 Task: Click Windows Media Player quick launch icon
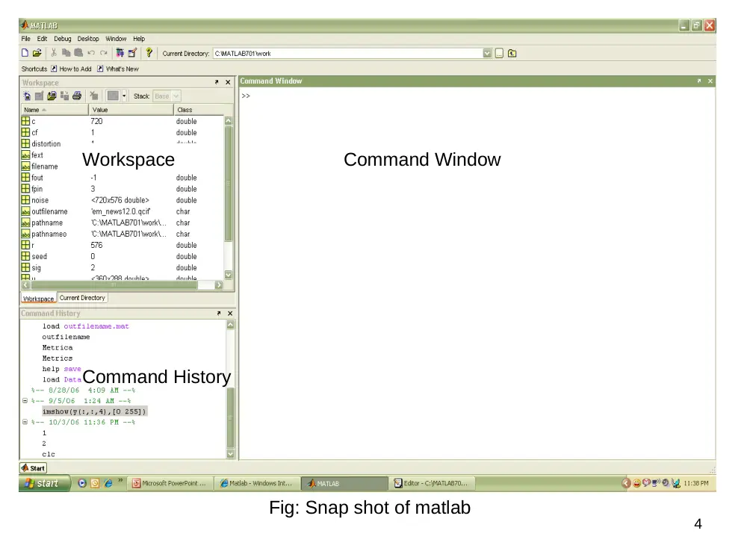click(x=82, y=484)
